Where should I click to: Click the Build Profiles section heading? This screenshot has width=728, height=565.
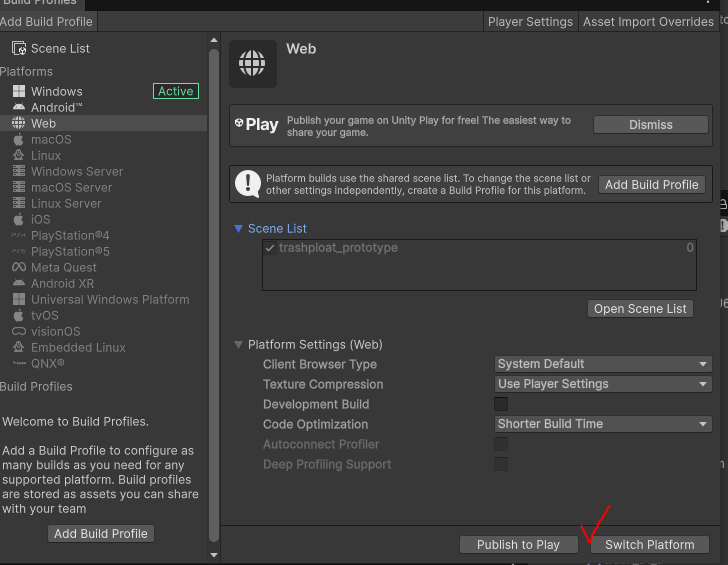coord(36,386)
